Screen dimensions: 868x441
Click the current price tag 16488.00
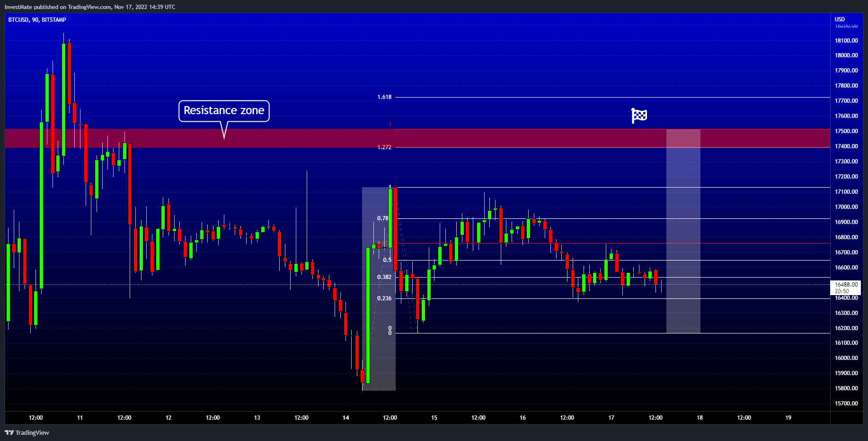pyautogui.click(x=846, y=288)
